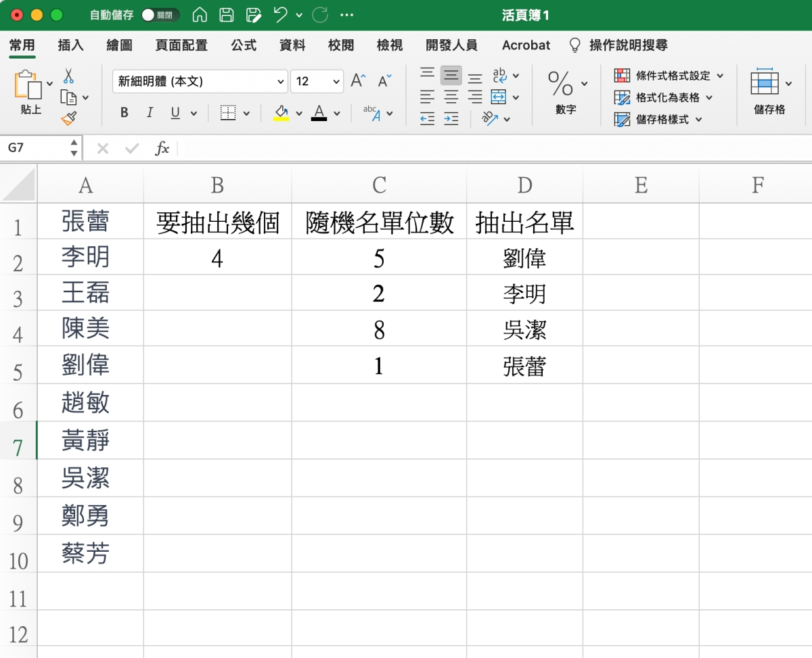Select cell D2 containing 劉偉

(524, 258)
